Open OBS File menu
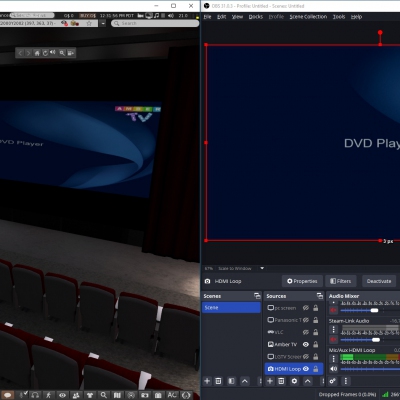Viewport: 400px width, 400px height. (x=207, y=17)
